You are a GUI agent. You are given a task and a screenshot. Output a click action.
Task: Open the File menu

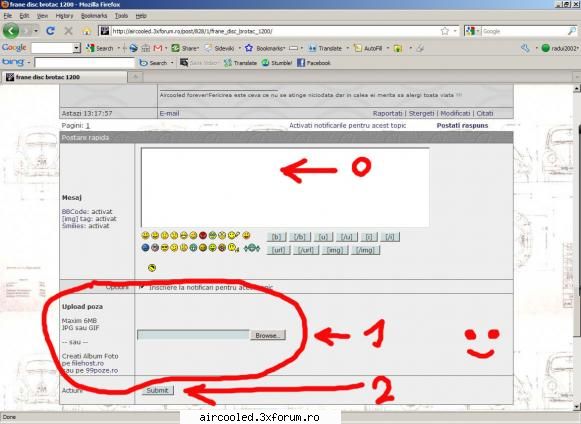(x=8, y=16)
